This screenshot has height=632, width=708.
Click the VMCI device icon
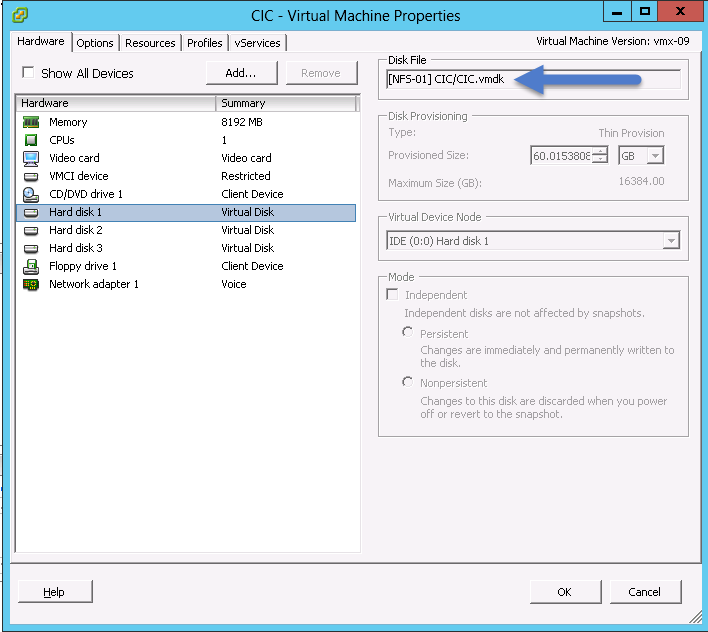pos(31,176)
